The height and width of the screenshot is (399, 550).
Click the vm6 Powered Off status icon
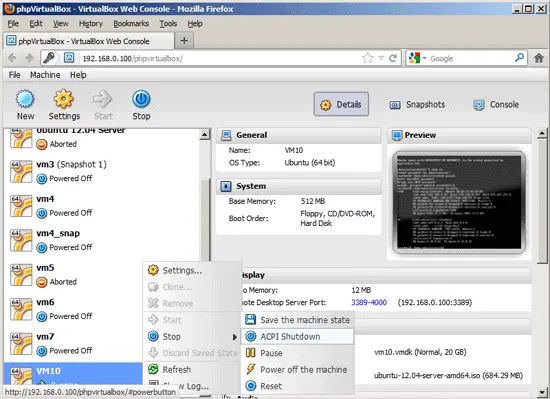coord(42,316)
